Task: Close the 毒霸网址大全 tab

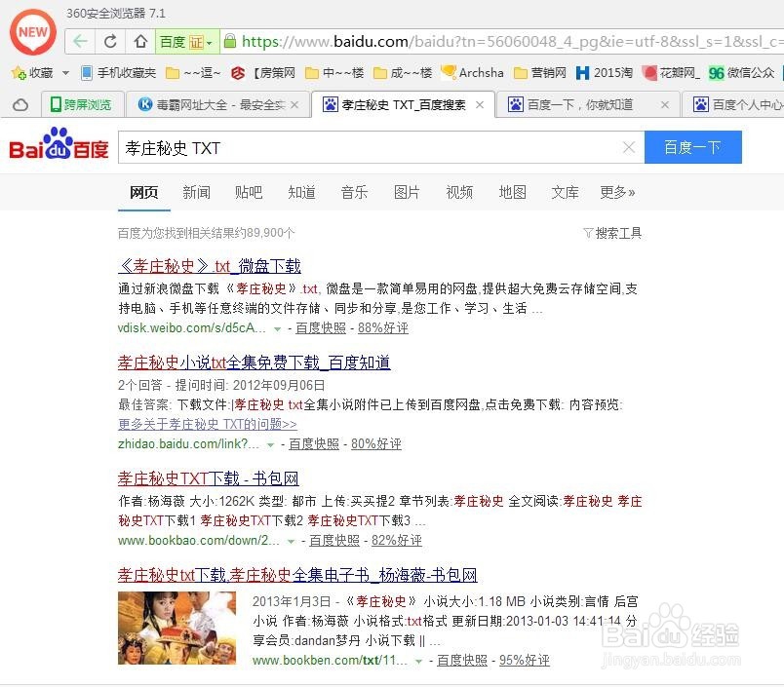Action: [x=295, y=105]
